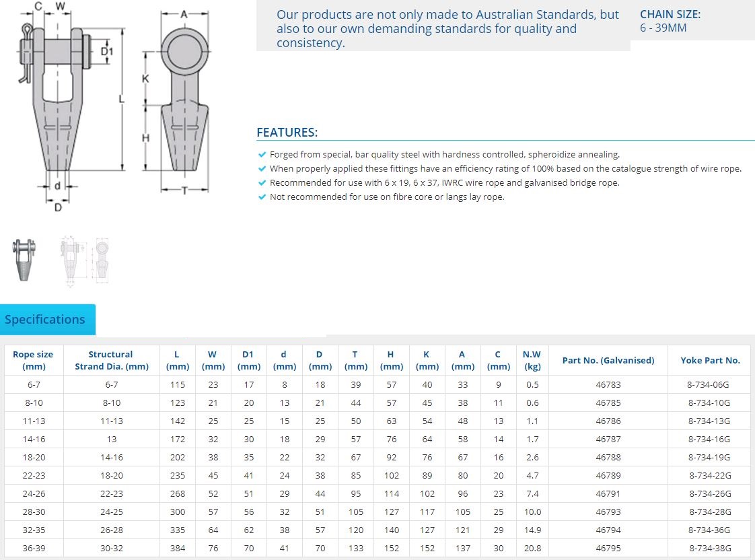Screen dimensions: 755x560
Task: Click the 'Not recommended for use' feature line
Action: [x=387, y=197]
